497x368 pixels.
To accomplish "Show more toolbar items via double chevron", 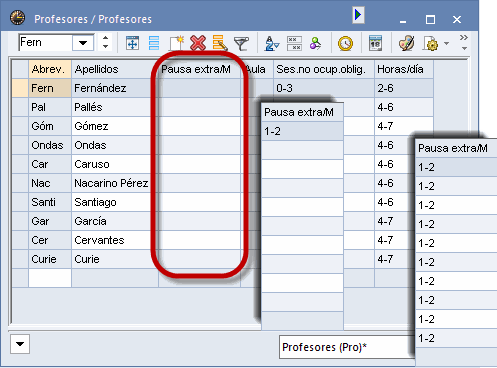I will click(x=464, y=37).
